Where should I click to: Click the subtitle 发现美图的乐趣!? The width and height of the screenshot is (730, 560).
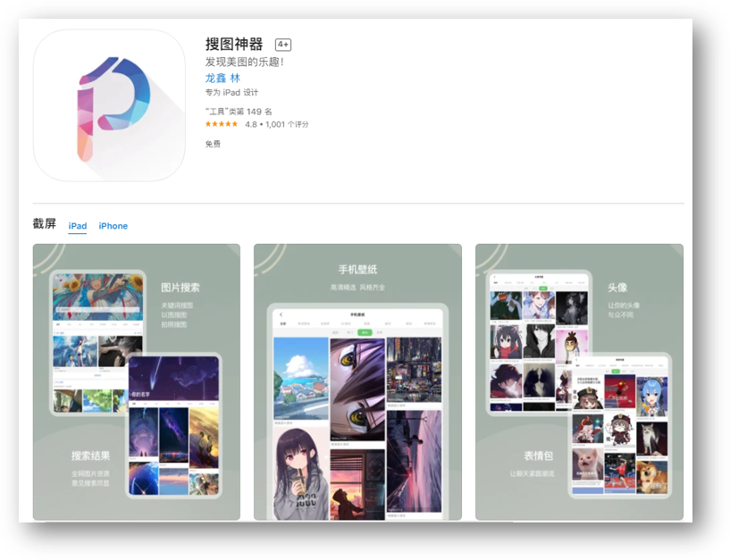[245, 62]
